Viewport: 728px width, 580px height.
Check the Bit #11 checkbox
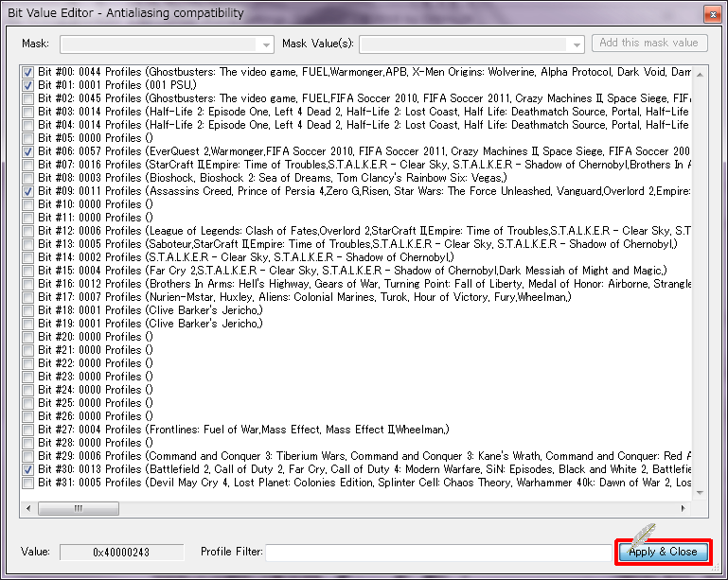point(27,218)
